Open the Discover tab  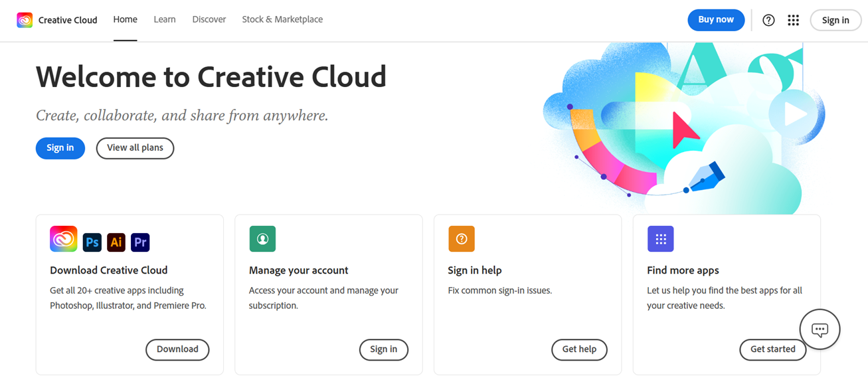click(209, 19)
